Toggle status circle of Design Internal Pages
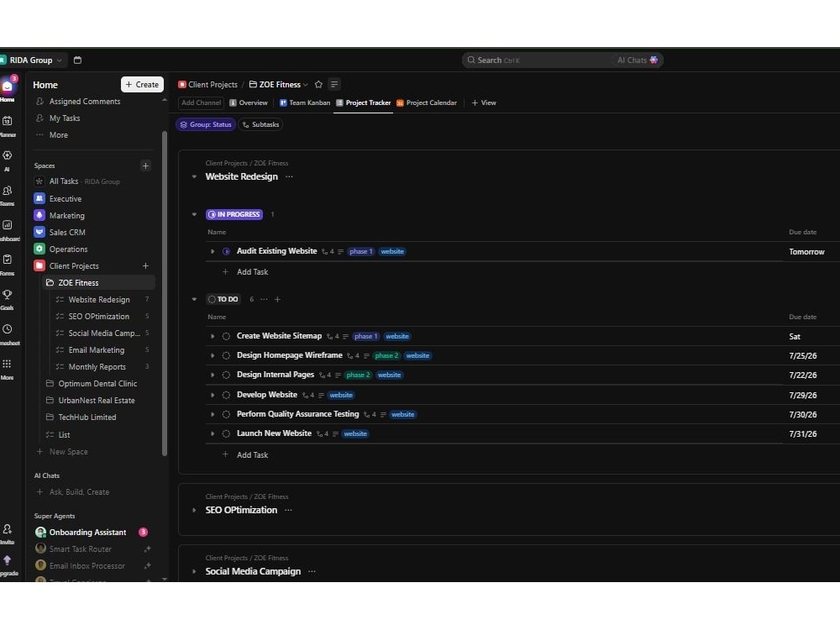The height and width of the screenshot is (630, 840). tap(226, 375)
